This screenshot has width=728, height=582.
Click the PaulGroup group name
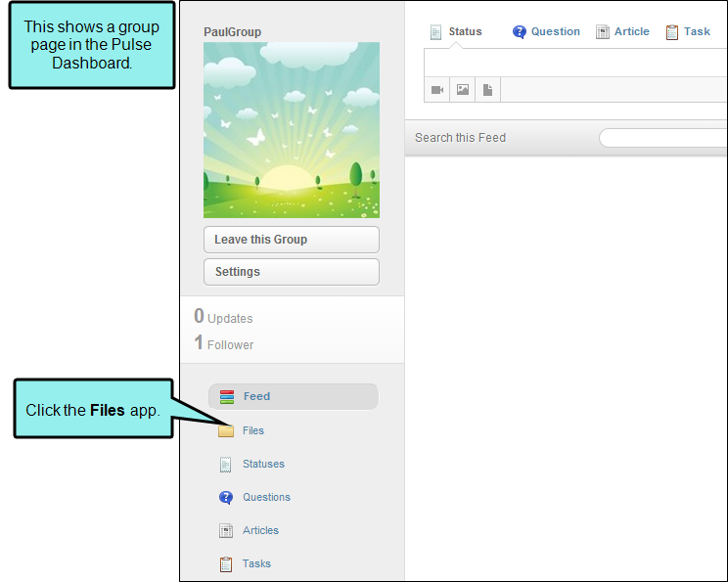coord(232,32)
